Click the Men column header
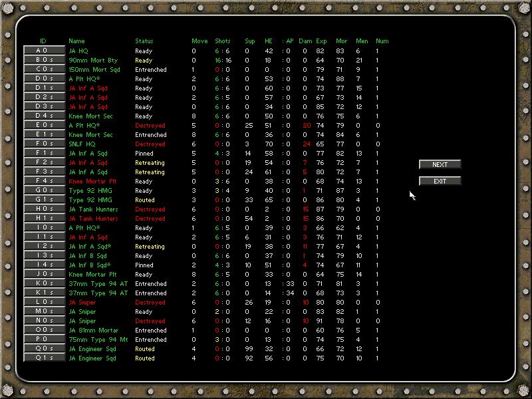 [x=362, y=41]
